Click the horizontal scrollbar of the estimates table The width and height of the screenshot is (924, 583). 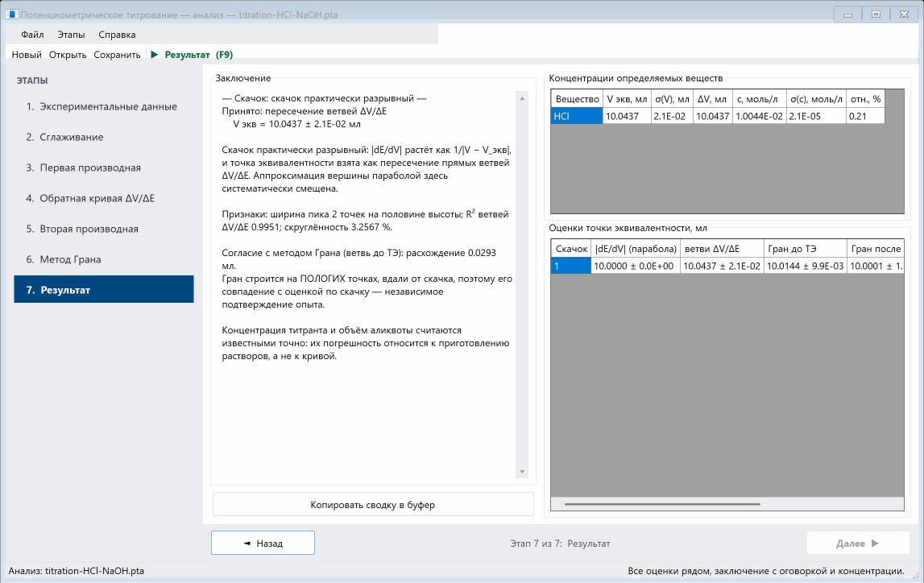click(x=662, y=504)
